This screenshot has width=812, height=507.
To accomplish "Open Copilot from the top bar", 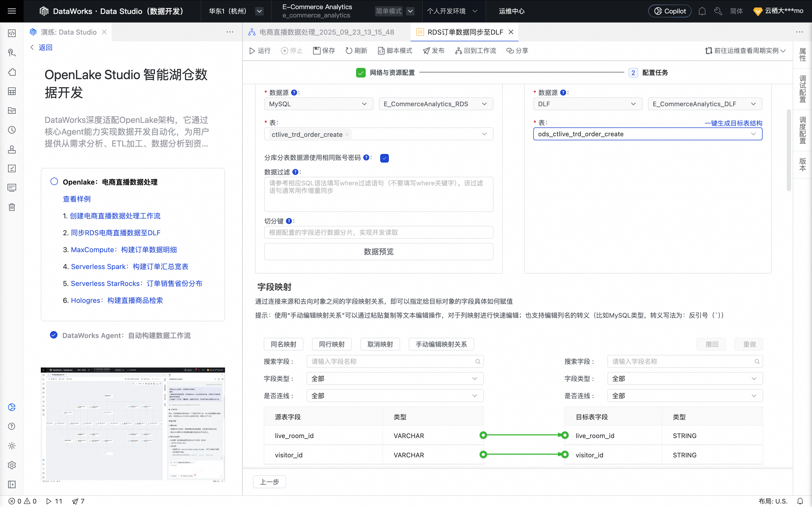I will [x=670, y=11].
